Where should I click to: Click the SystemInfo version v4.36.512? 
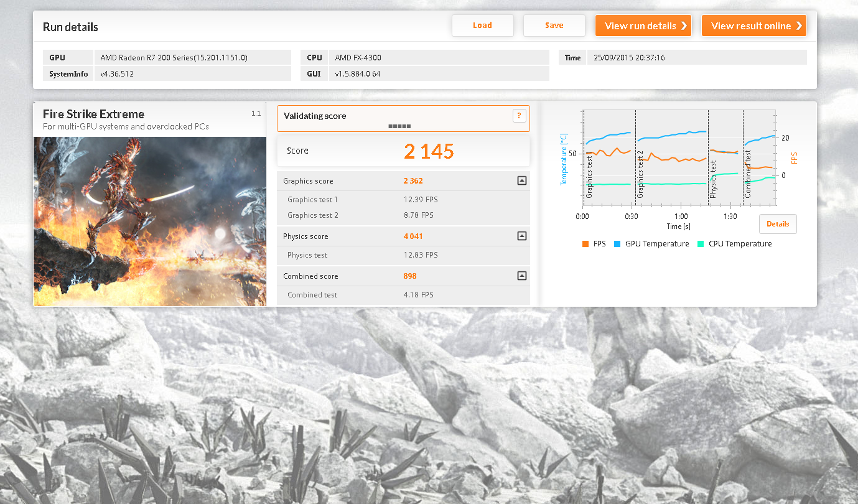point(117,74)
